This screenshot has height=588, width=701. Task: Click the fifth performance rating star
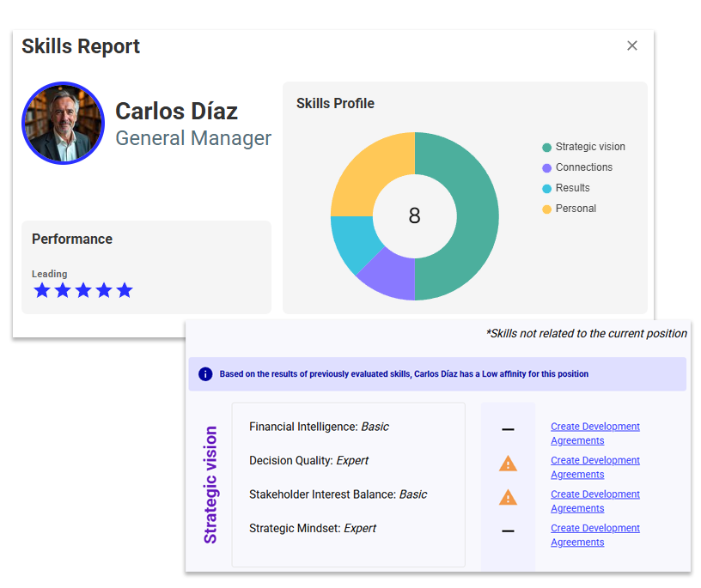(x=125, y=290)
